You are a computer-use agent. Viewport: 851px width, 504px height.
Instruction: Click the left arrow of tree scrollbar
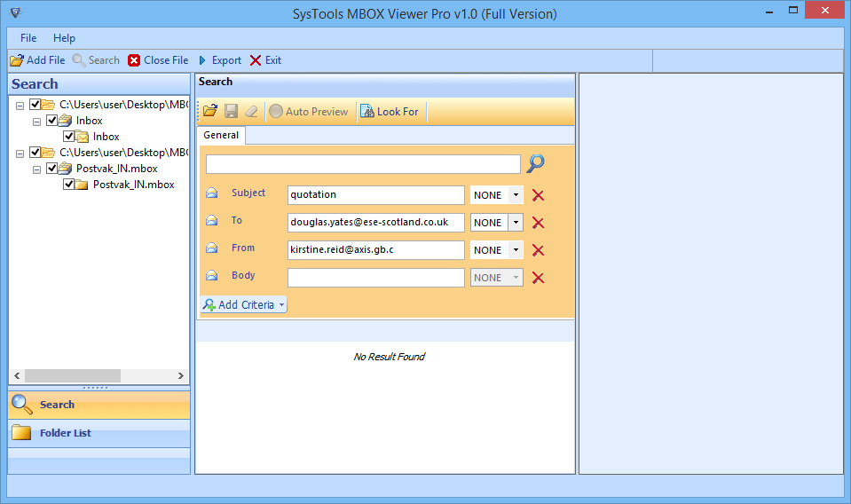[17, 375]
